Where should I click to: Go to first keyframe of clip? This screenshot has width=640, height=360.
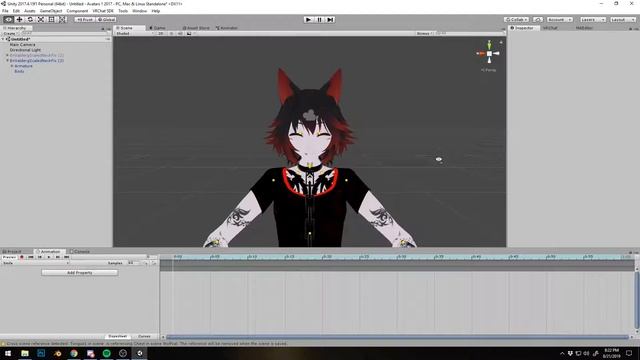point(31,257)
